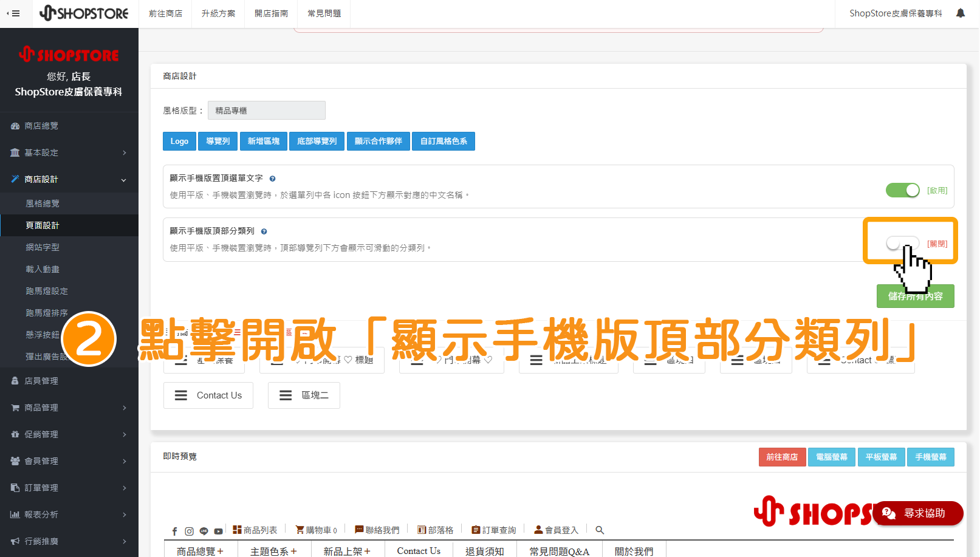Click the 商品列表 grid icon in the preview

click(237, 530)
